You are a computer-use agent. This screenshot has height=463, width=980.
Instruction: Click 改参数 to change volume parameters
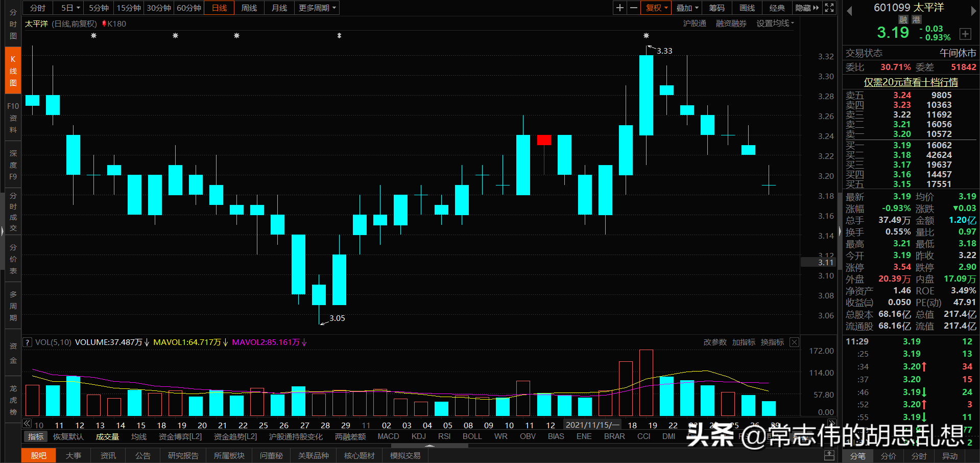[x=715, y=342]
